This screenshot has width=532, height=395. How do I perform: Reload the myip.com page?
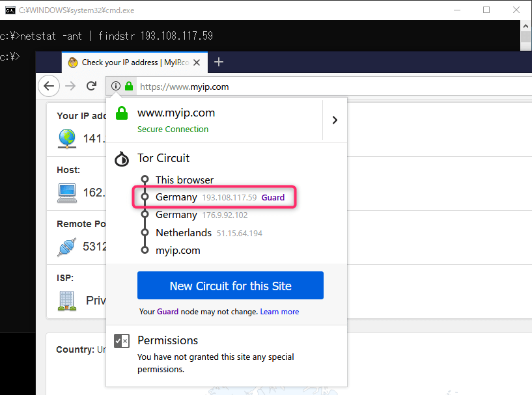tap(91, 86)
